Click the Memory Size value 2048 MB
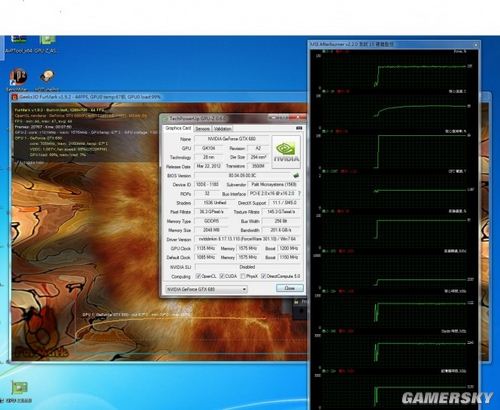Image resolution: width=500 pixels, height=410 pixels. pyautogui.click(x=212, y=230)
